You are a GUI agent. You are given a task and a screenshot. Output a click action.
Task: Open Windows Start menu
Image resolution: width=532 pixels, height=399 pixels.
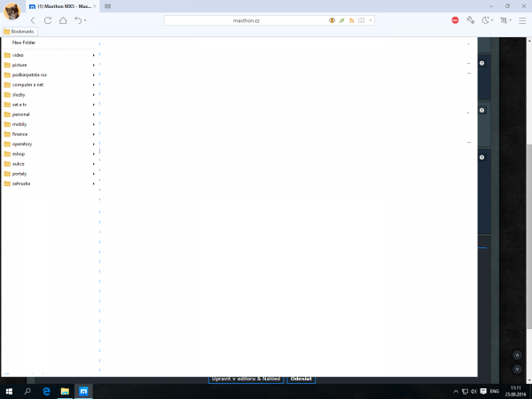(x=8, y=391)
